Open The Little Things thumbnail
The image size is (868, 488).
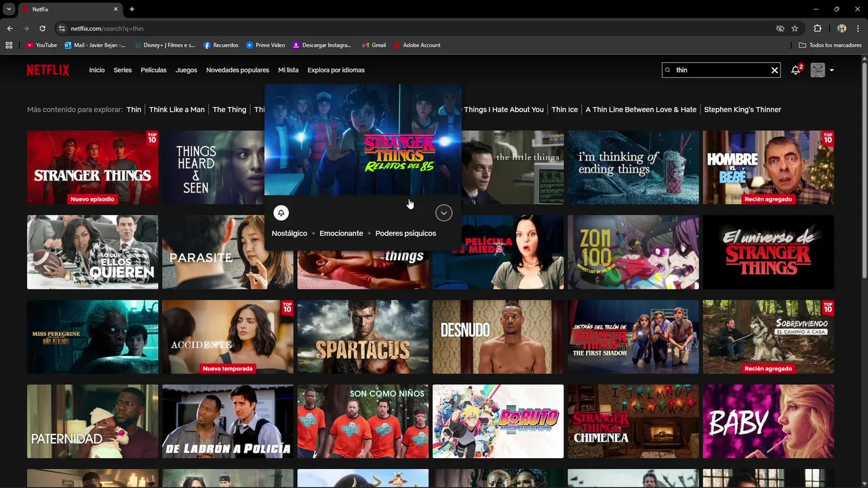tap(513, 167)
